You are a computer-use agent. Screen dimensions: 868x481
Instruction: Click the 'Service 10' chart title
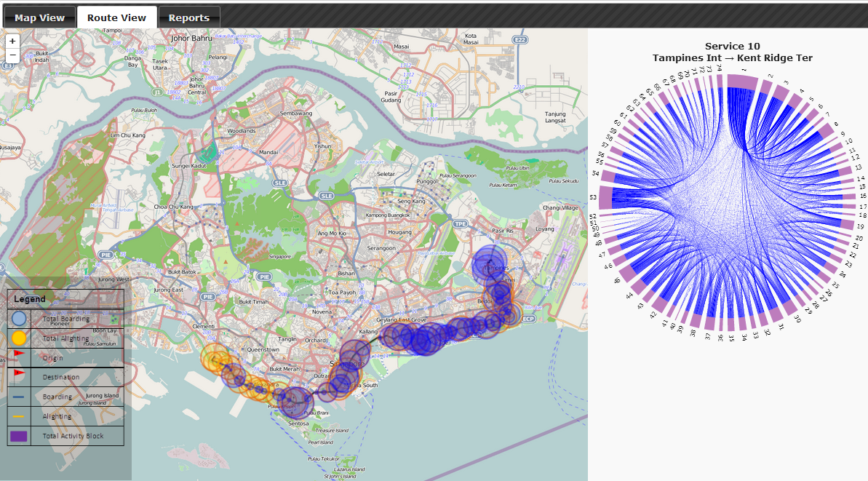733,47
